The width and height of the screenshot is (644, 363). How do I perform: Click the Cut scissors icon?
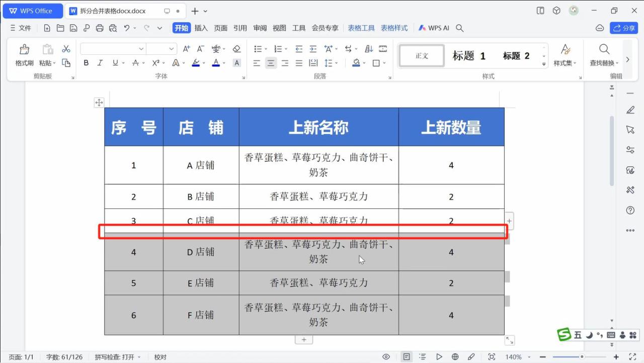click(x=66, y=49)
